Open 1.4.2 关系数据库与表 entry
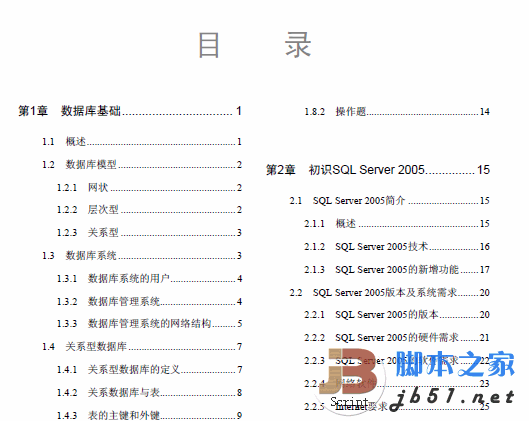 (149, 392)
